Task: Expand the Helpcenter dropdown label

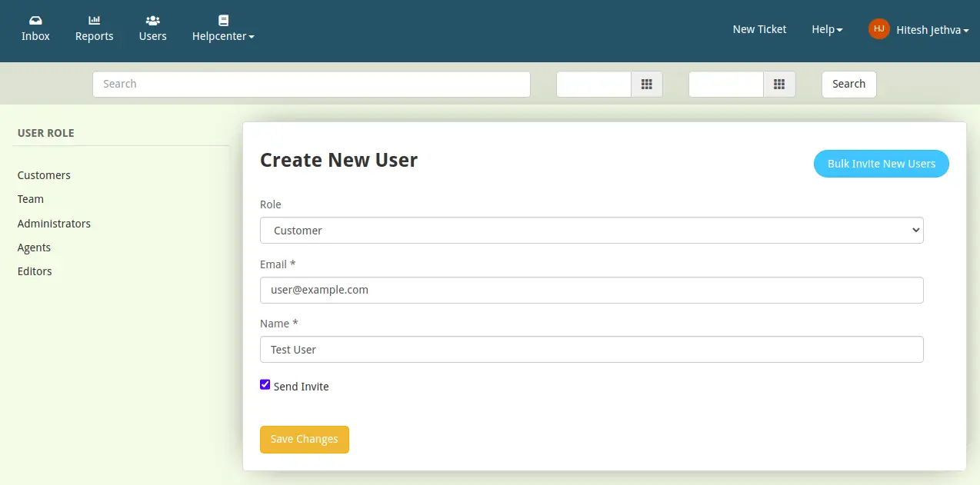Action: [x=223, y=36]
